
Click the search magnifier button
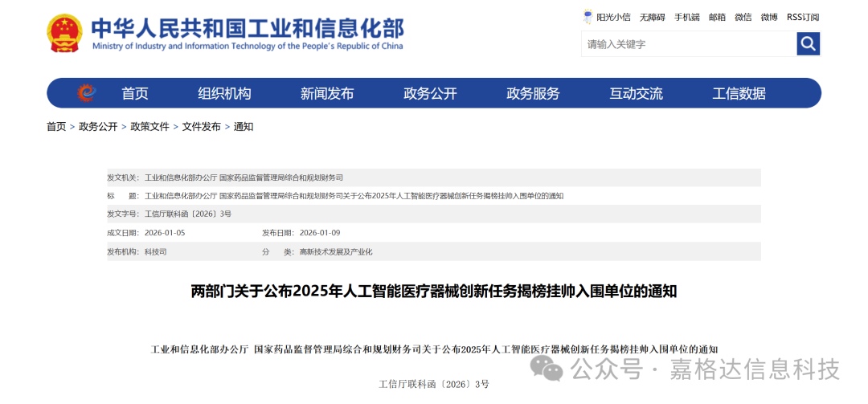click(809, 43)
